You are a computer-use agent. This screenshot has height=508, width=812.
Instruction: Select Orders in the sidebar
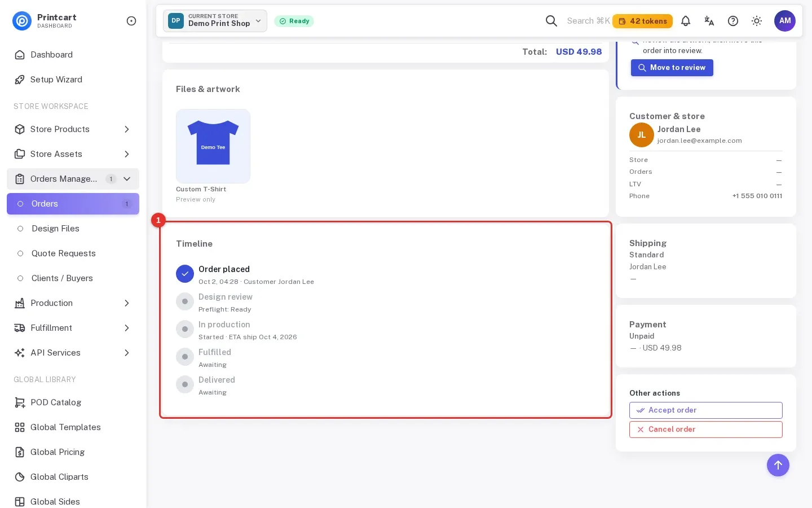(73, 204)
